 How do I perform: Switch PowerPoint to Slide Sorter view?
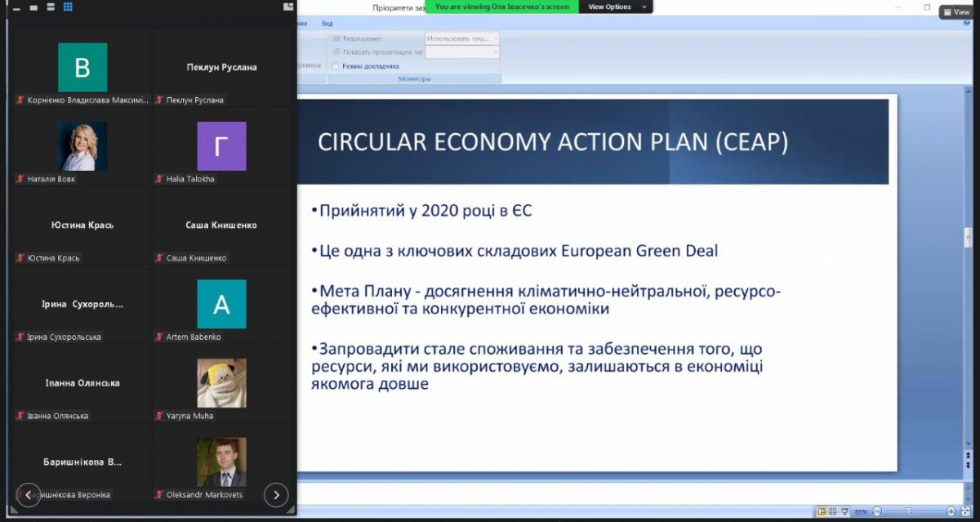coord(834,512)
